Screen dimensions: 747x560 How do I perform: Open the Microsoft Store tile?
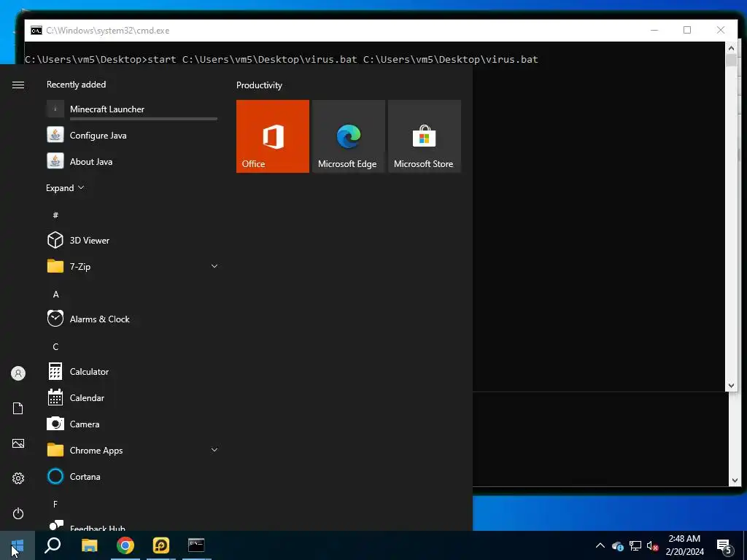(424, 136)
